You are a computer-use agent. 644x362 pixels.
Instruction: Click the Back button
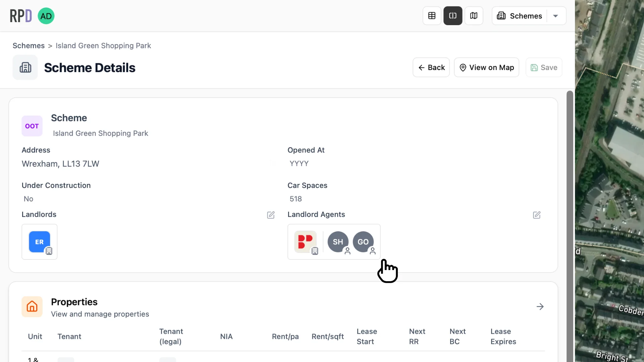click(x=431, y=67)
